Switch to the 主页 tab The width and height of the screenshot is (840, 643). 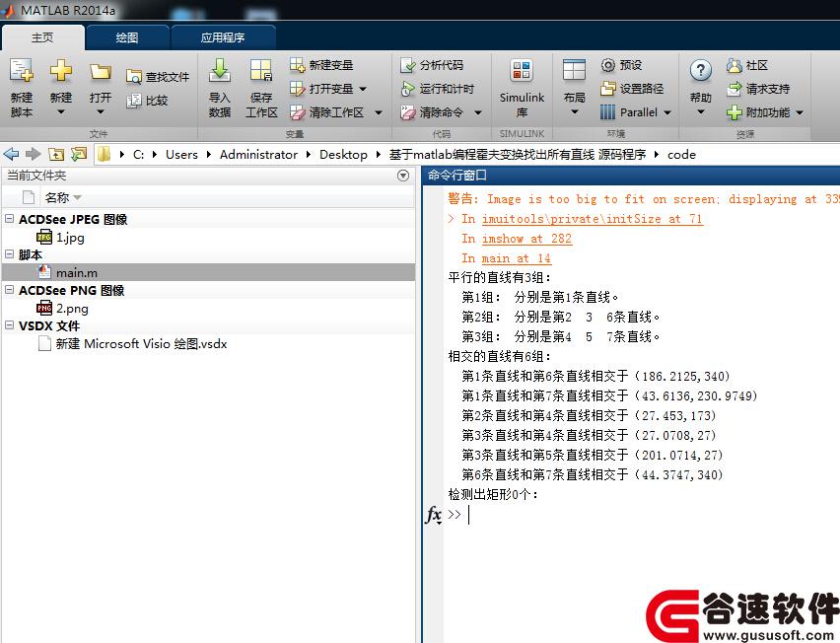[42, 37]
